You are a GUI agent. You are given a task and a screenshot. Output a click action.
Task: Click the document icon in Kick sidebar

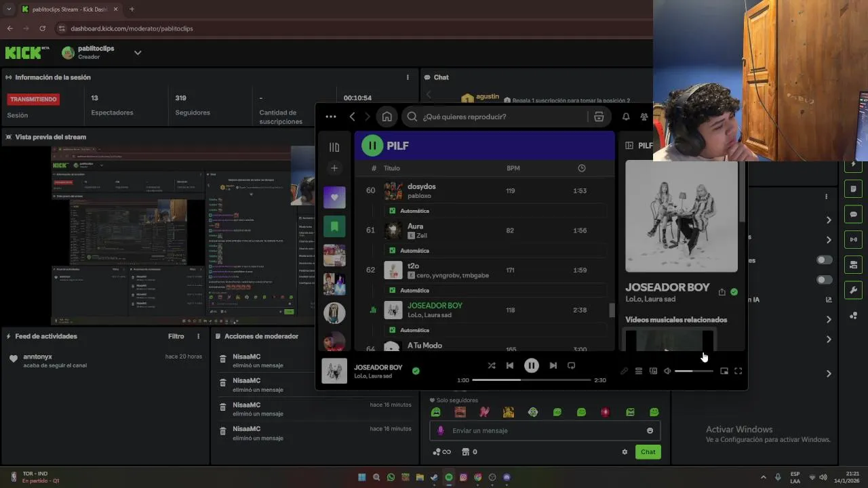854,189
